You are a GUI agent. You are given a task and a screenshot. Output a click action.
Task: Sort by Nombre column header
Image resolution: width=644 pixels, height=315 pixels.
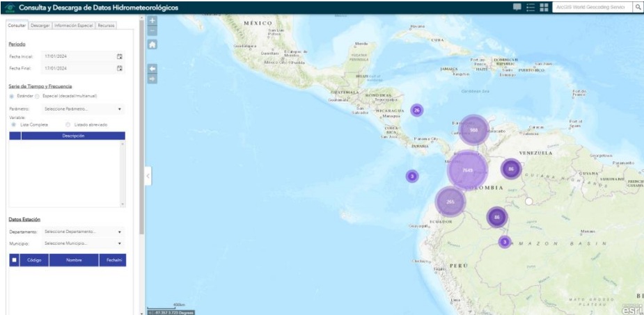point(74,260)
